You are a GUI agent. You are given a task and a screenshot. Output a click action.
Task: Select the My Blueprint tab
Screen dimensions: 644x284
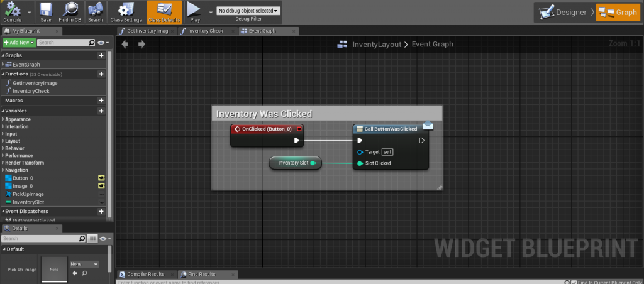click(x=25, y=31)
